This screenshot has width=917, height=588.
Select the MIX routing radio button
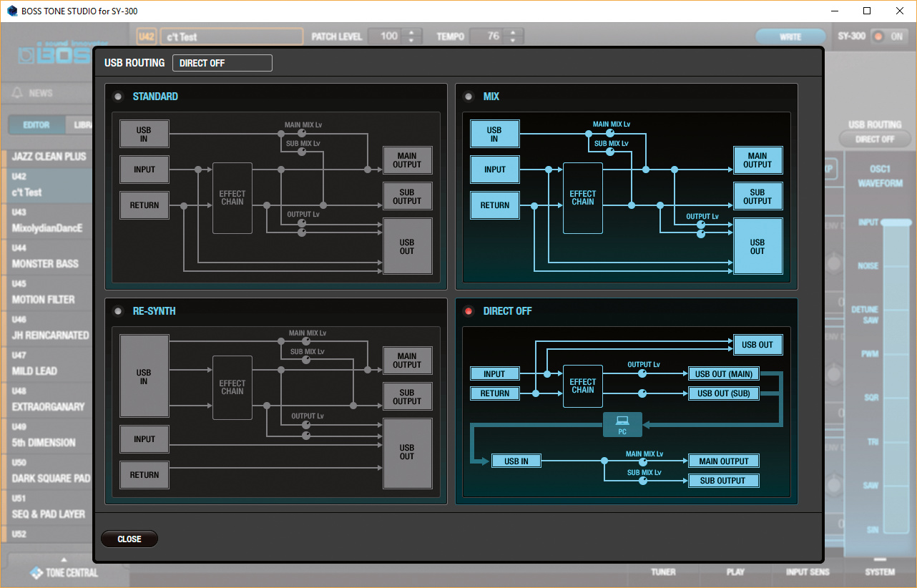469,97
